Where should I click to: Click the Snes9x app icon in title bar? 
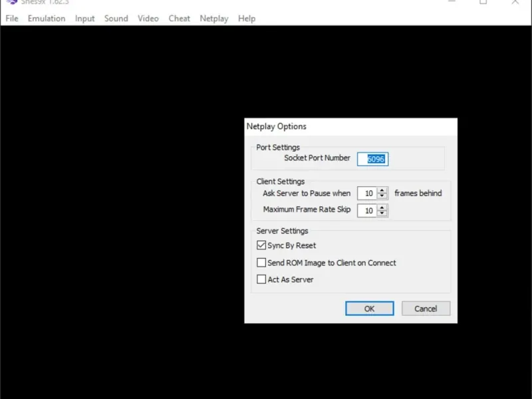12,2
